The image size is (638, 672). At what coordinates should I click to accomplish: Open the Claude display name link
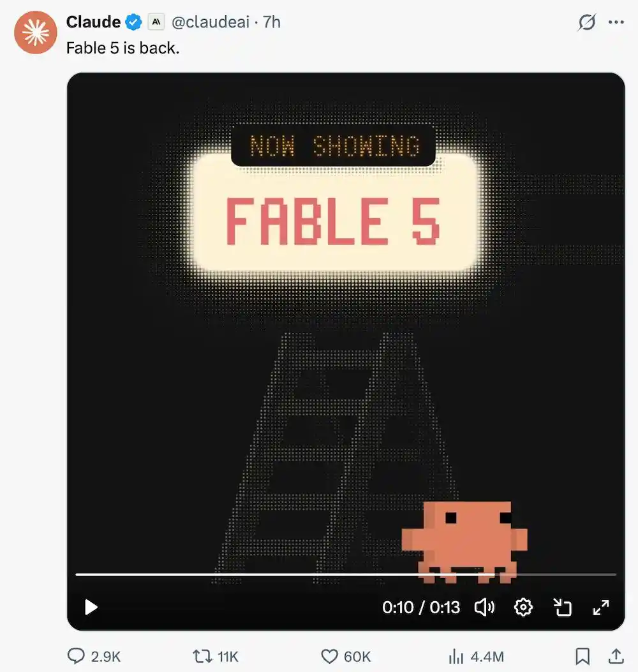[x=93, y=22]
